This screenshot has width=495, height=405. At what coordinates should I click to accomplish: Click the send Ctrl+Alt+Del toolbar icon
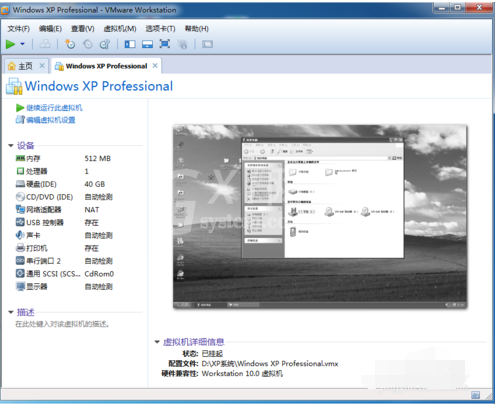pos(45,44)
